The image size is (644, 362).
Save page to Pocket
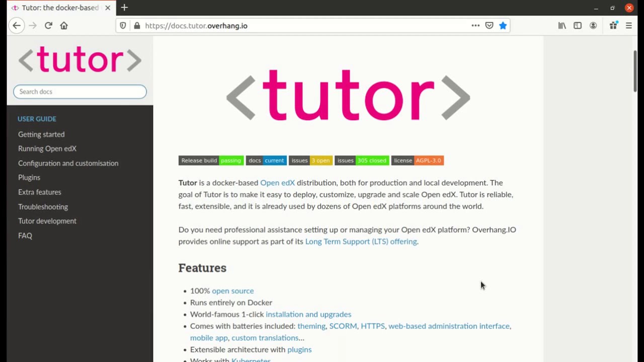[x=489, y=26]
